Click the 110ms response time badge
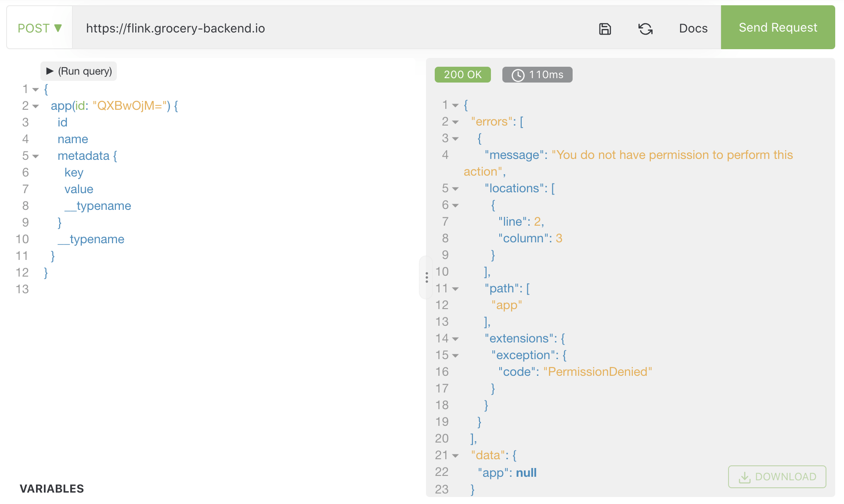Image resolution: width=844 pixels, height=504 pixels. coord(537,75)
